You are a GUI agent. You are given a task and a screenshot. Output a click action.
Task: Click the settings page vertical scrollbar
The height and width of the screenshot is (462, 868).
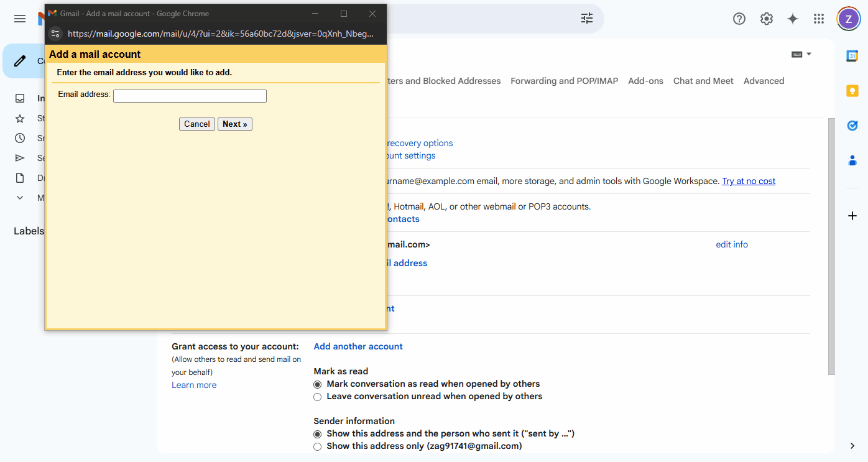[831, 246]
